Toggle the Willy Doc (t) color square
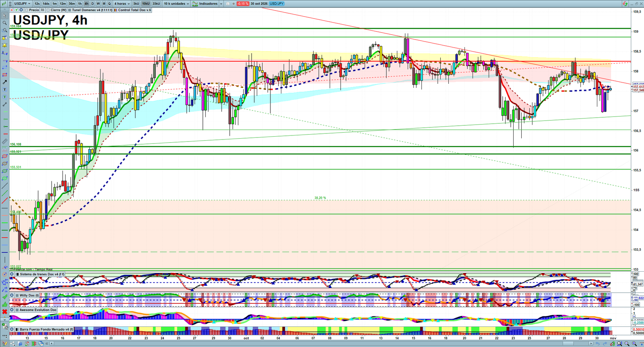644x347 pixels. 17,295
